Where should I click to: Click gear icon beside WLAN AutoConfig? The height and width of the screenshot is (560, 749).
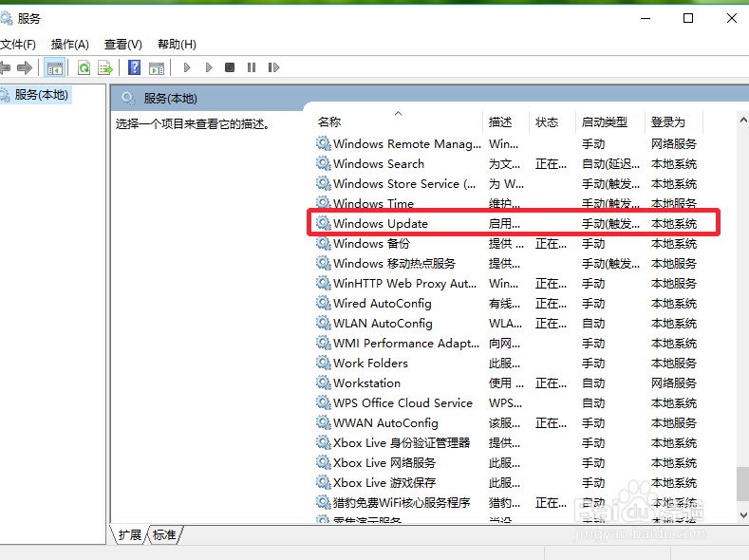click(x=324, y=323)
